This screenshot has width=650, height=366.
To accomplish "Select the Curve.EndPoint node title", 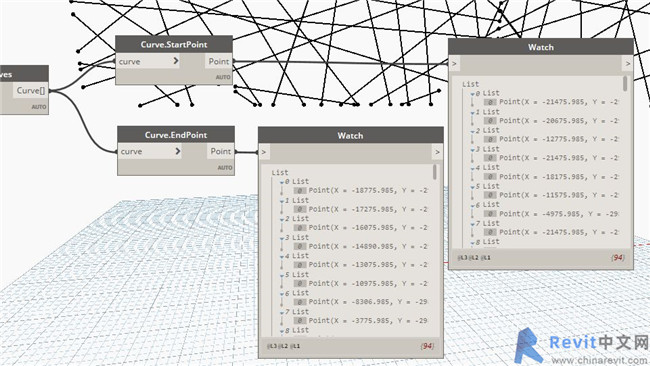I will (176, 135).
